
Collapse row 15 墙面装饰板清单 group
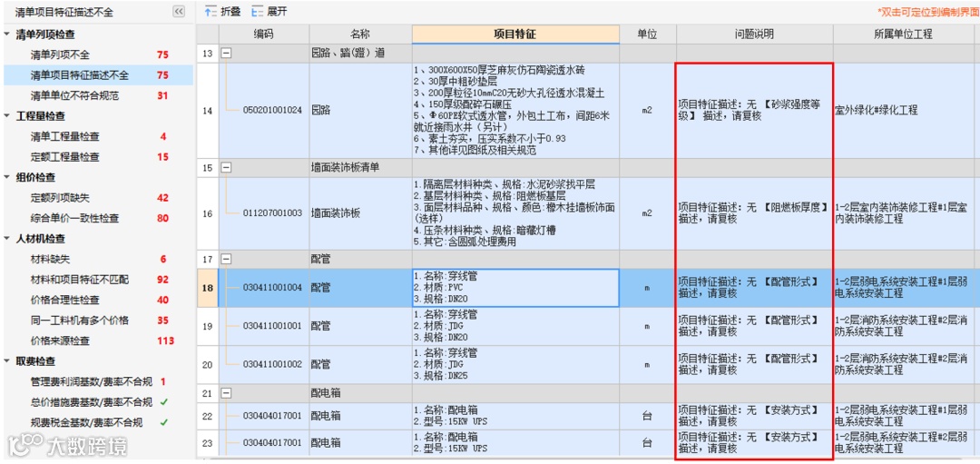coord(226,168)
